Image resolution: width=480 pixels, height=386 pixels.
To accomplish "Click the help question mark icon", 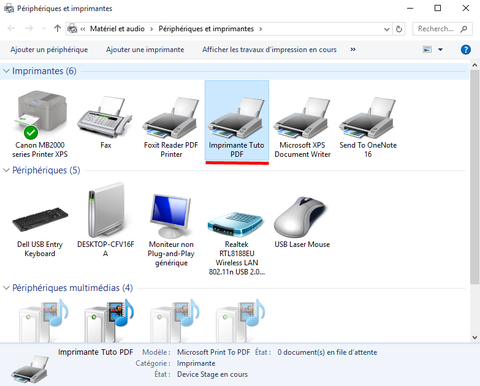I will pyautogui.click(x=466, y=50).
